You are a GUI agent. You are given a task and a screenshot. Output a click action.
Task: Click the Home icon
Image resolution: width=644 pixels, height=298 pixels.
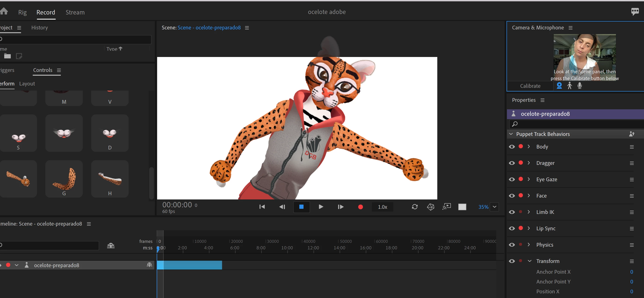tap(4, 11)
